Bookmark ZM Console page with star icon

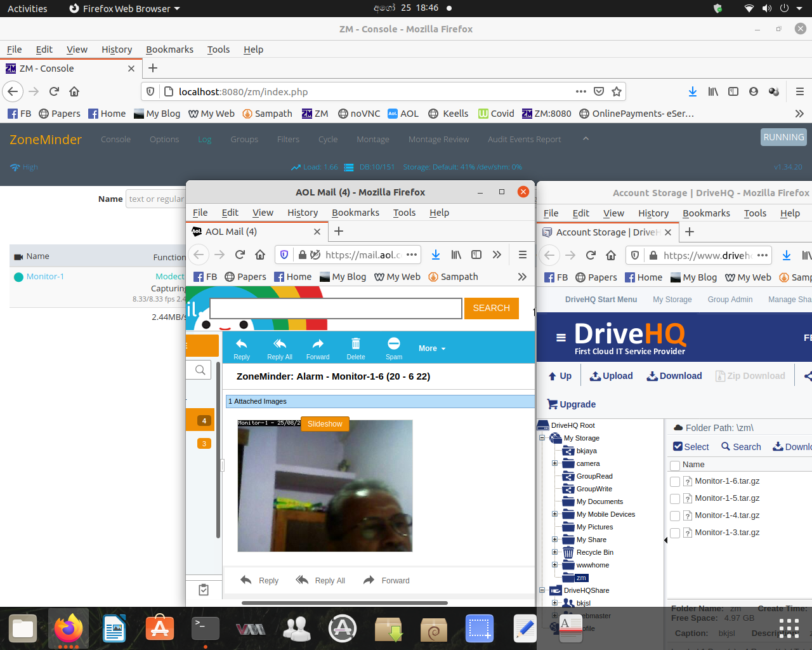point(617,91)
